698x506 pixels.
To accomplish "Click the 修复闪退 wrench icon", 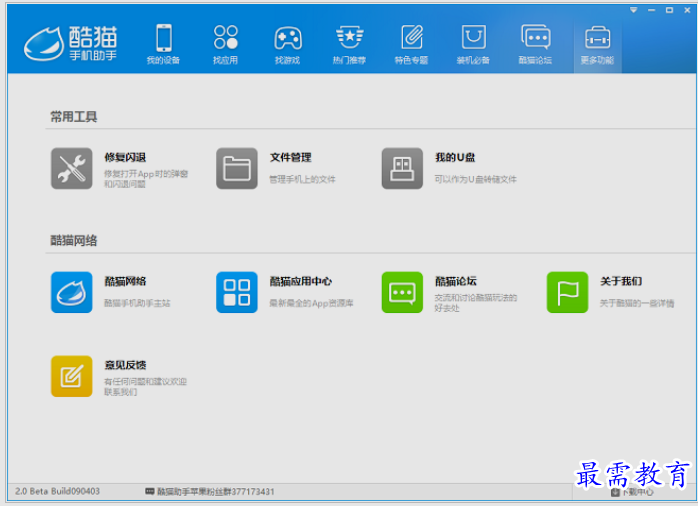I will [x=72, y=169].
